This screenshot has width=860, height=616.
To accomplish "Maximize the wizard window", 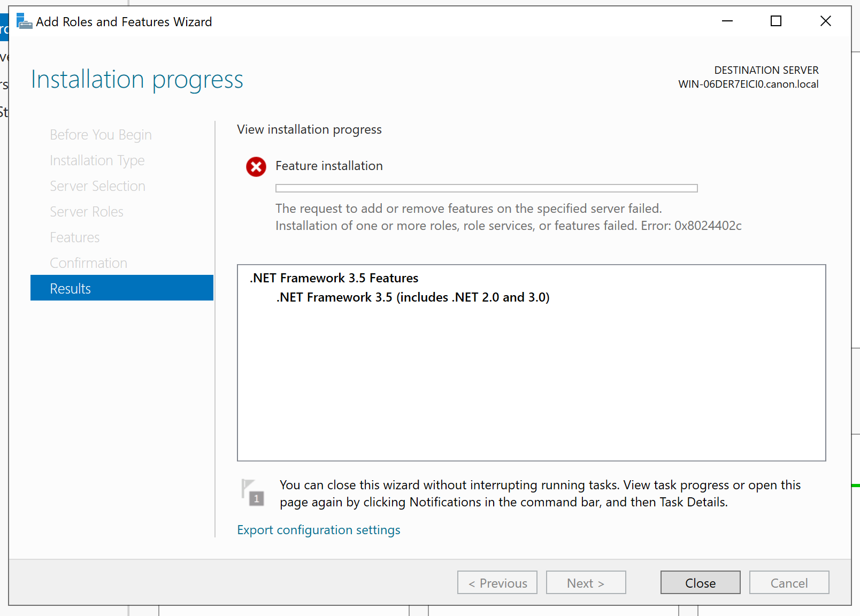I will click(x=776, y=21).
